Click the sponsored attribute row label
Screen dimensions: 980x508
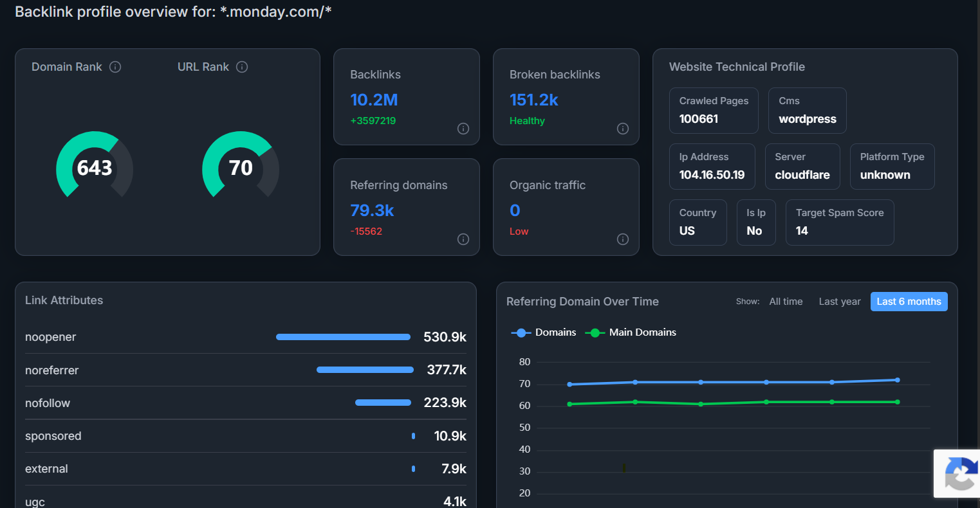point(53,436)
